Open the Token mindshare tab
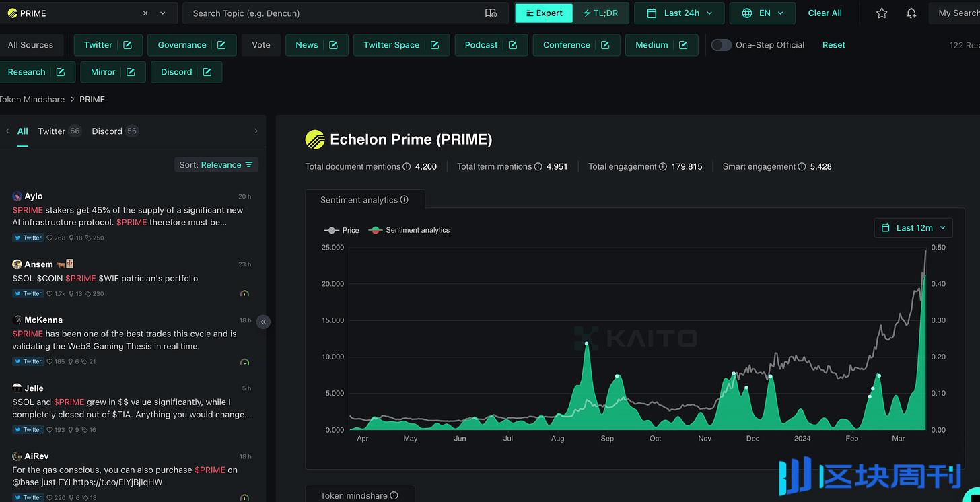This screenshot has height=502, width=980. (359, 495)
